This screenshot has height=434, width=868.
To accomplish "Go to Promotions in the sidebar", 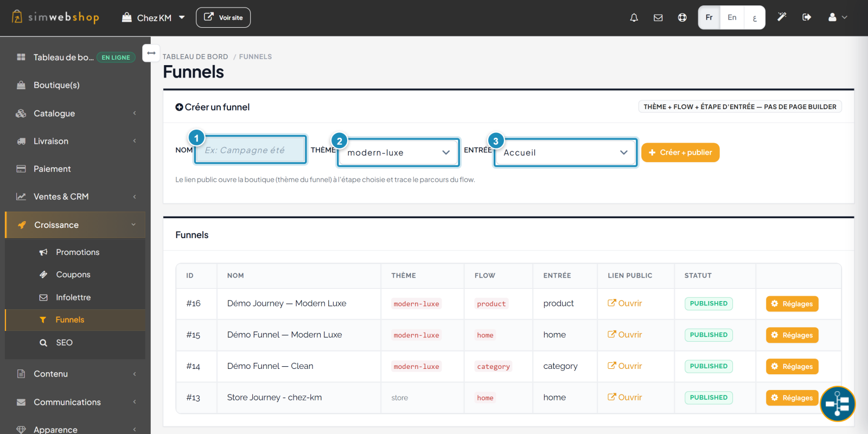I will click(78, 252).
